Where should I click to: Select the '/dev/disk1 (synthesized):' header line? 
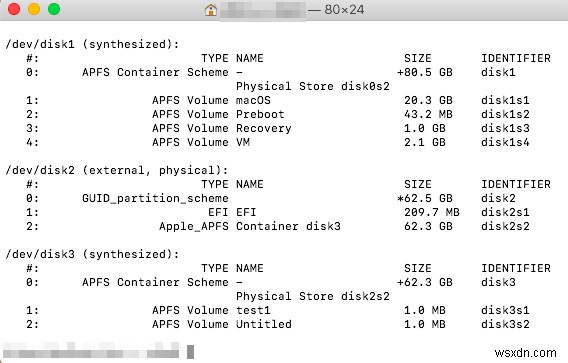point(92,44)
